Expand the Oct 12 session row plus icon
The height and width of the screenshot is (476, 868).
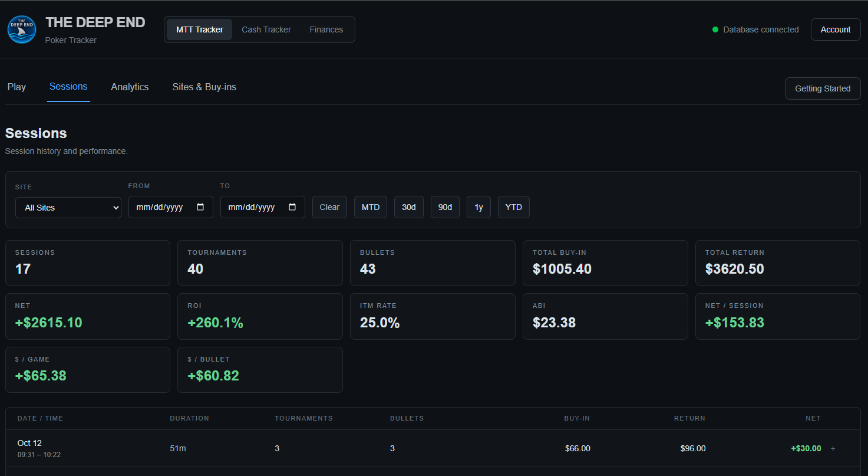[833, 448]
